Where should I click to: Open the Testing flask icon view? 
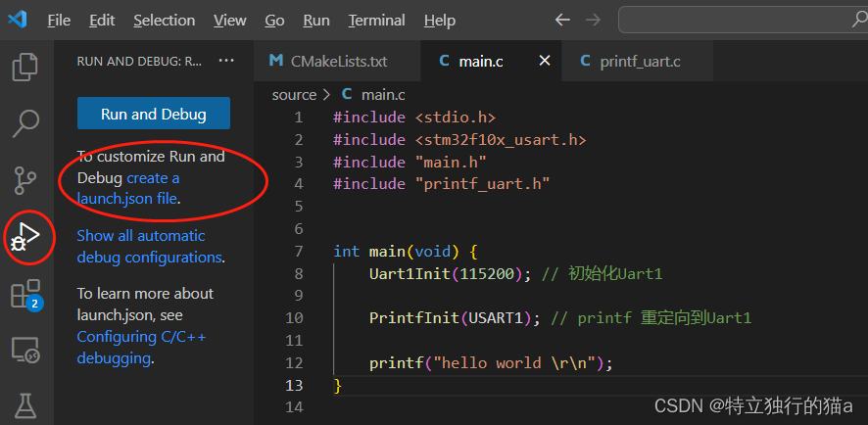point(25,406)
